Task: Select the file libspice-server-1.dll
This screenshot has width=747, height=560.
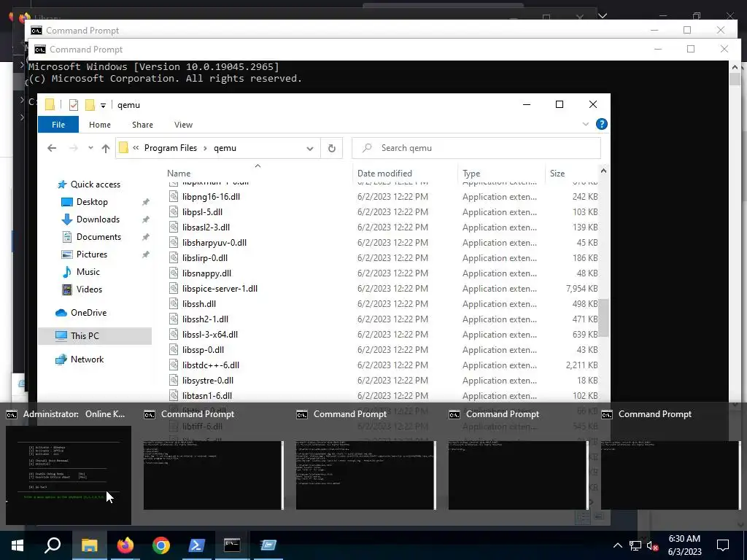Action: [x=220, y=289]
